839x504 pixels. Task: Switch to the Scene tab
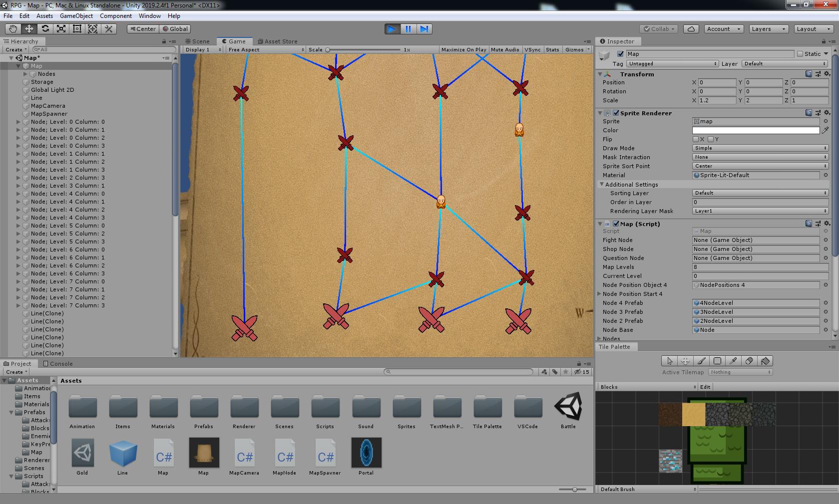point(197,41)
